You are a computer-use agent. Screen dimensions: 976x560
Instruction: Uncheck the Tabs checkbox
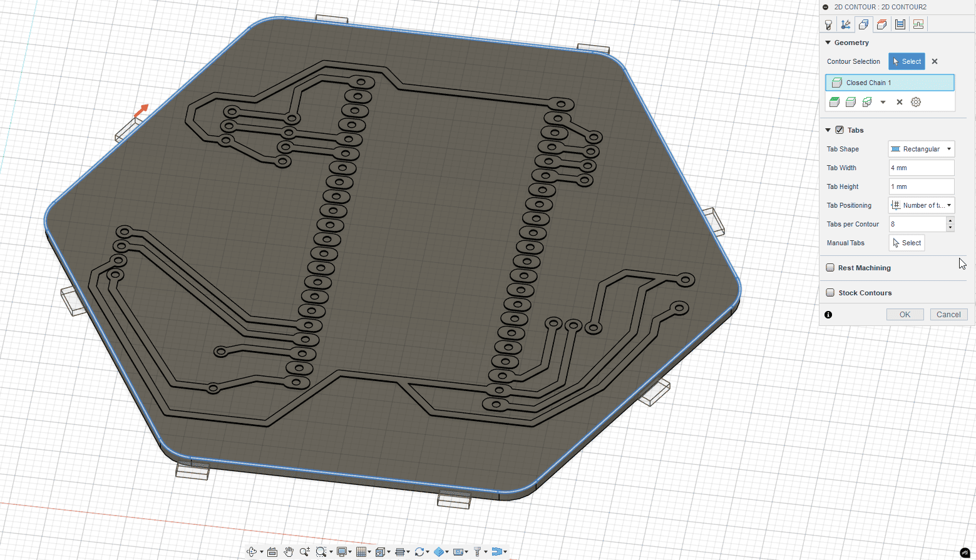[840, 130]
